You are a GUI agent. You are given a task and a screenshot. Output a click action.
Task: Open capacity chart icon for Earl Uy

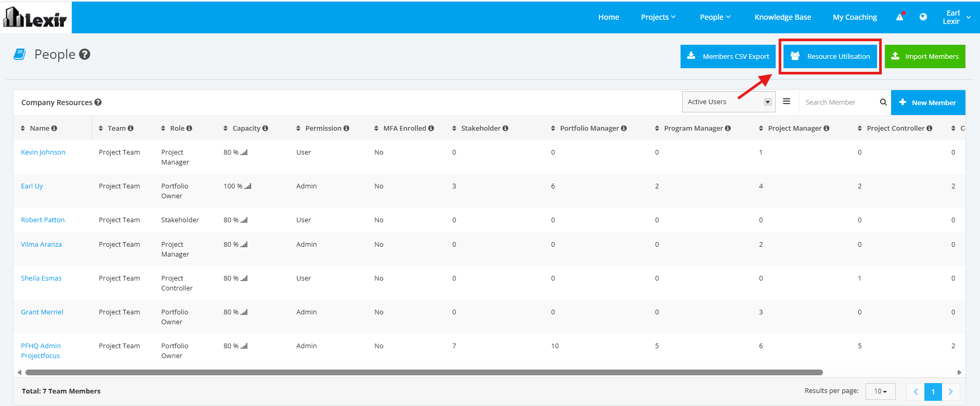[x=248, y=186]
